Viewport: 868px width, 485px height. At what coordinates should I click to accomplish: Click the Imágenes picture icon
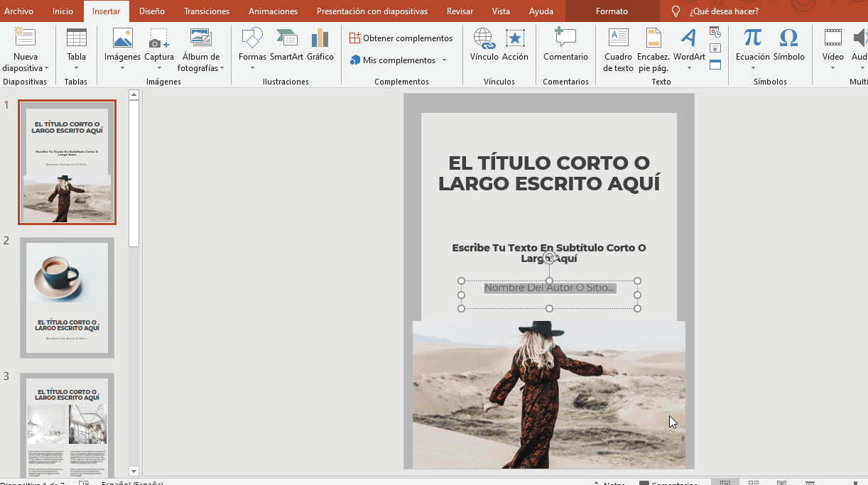click(122, 38)
